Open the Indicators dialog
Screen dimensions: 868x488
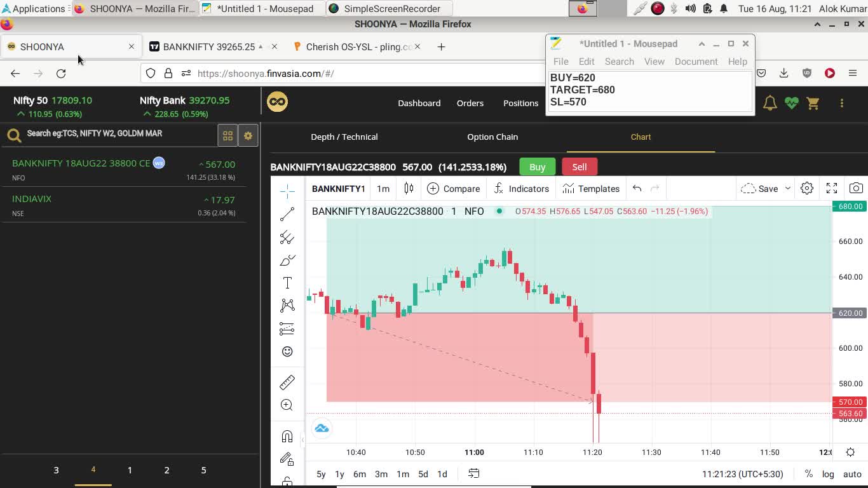coord(522,189)
